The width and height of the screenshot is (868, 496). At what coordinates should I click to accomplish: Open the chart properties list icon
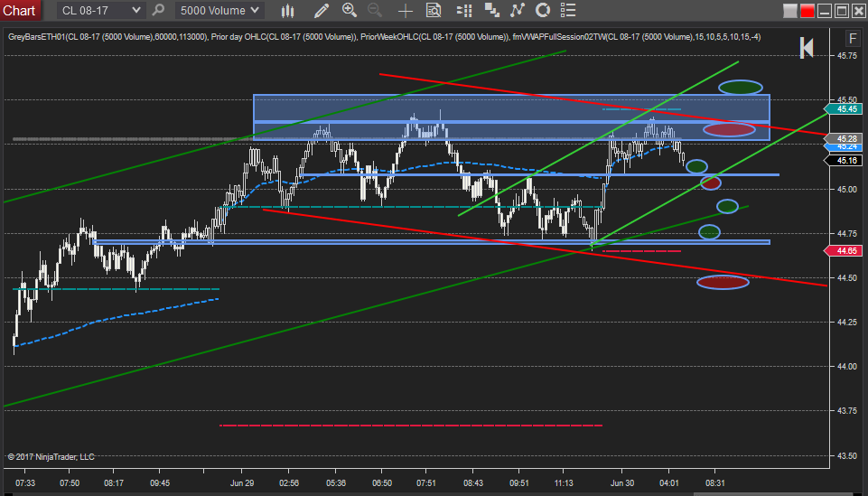568,10
